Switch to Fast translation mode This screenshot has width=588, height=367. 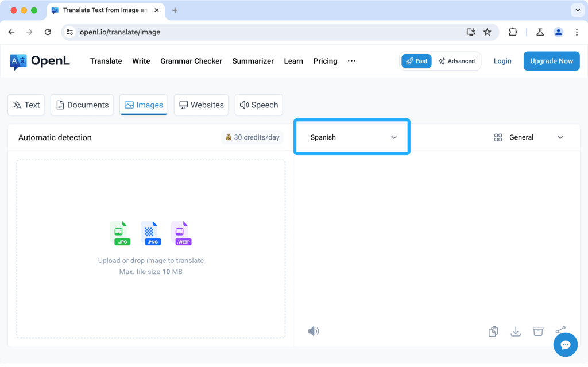click(416, 61)
